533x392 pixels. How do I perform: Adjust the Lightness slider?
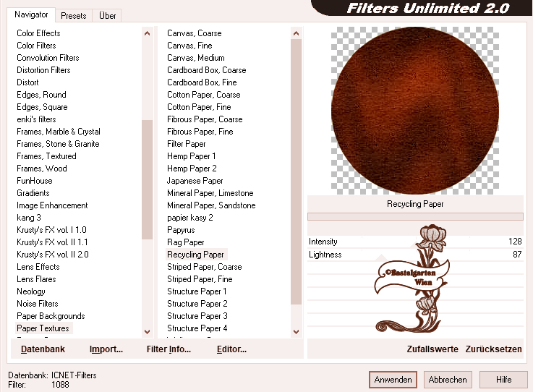[415, 255]
